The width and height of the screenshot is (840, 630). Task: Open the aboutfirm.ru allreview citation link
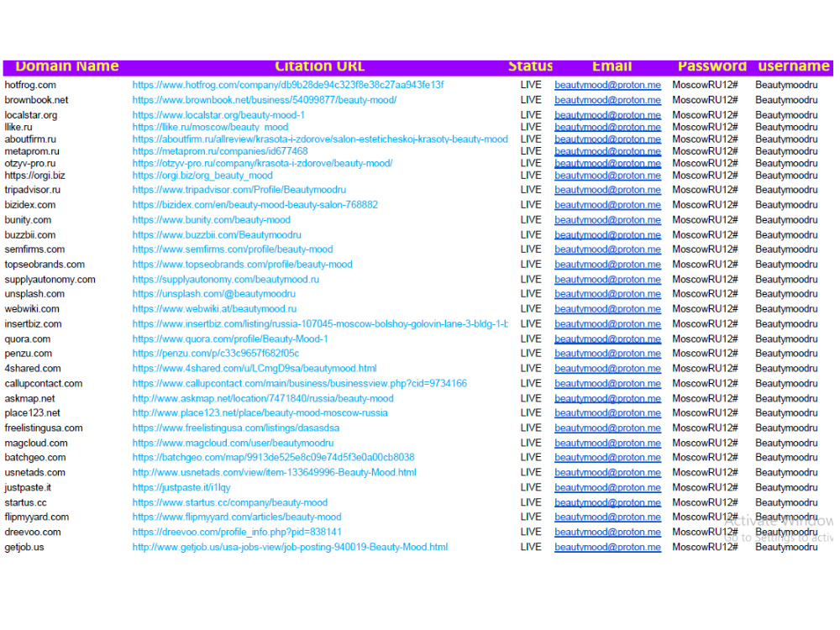pyautogui.click(x=320, y=139)
